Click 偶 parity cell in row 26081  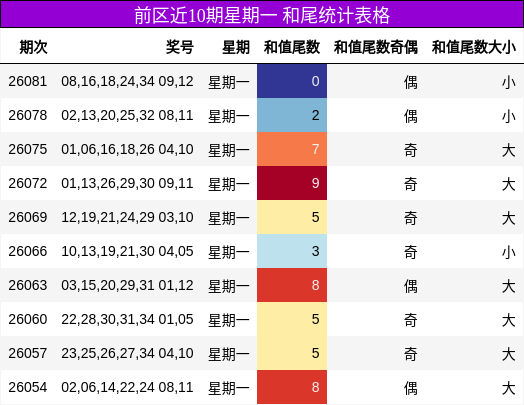[x=411, y=82]
